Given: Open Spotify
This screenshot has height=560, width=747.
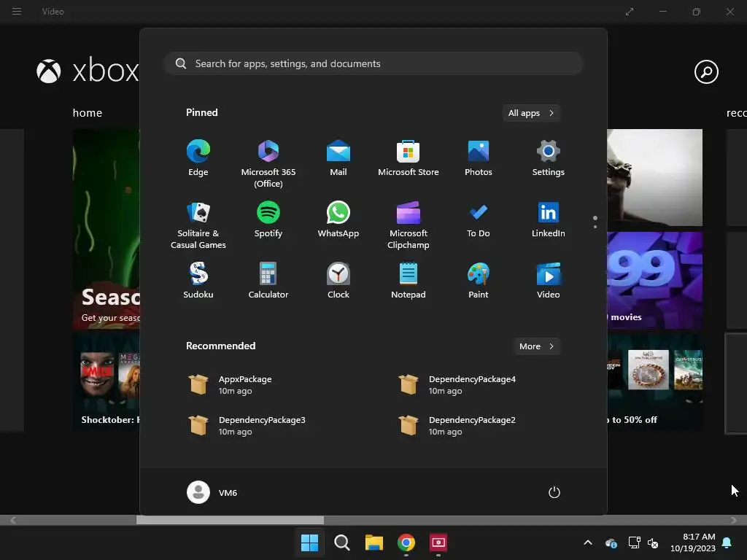Looking at the screenshot, I should [x=268, y=219].
